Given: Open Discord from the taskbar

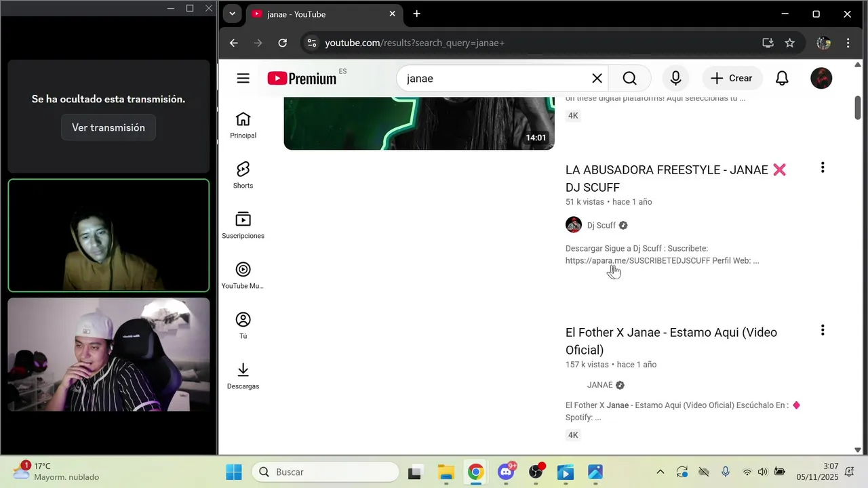Looking at the screenshot, I should pyautogui.click(x=506, y=472).
